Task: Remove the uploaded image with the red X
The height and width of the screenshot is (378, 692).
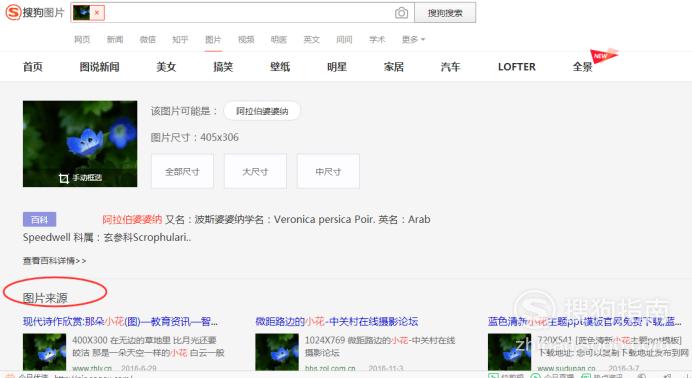Action: [97, 13]
